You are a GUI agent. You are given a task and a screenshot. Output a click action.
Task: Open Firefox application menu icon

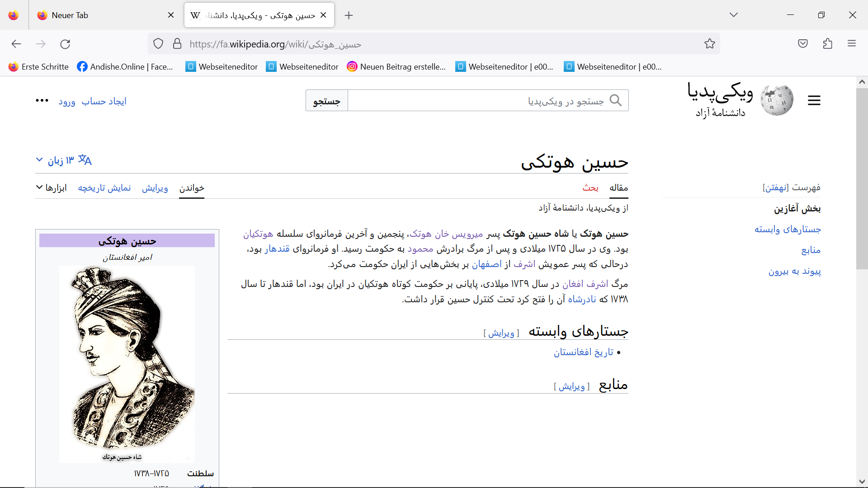[852, 44]
